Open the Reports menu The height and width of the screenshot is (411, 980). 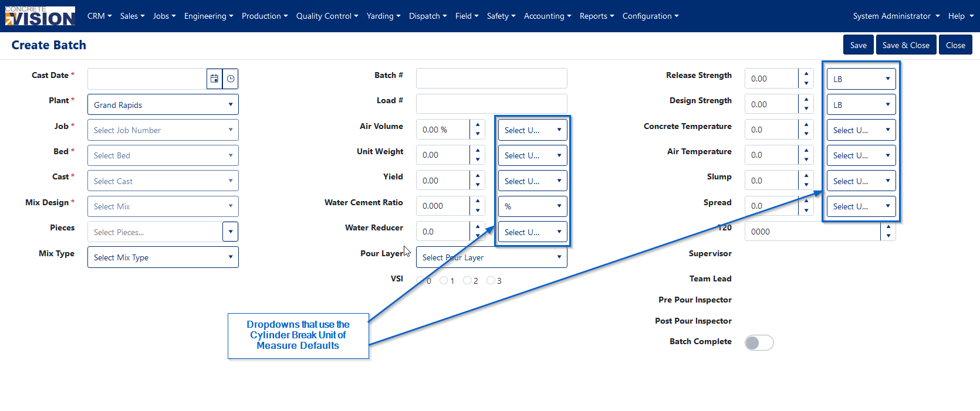coord(597,16)
